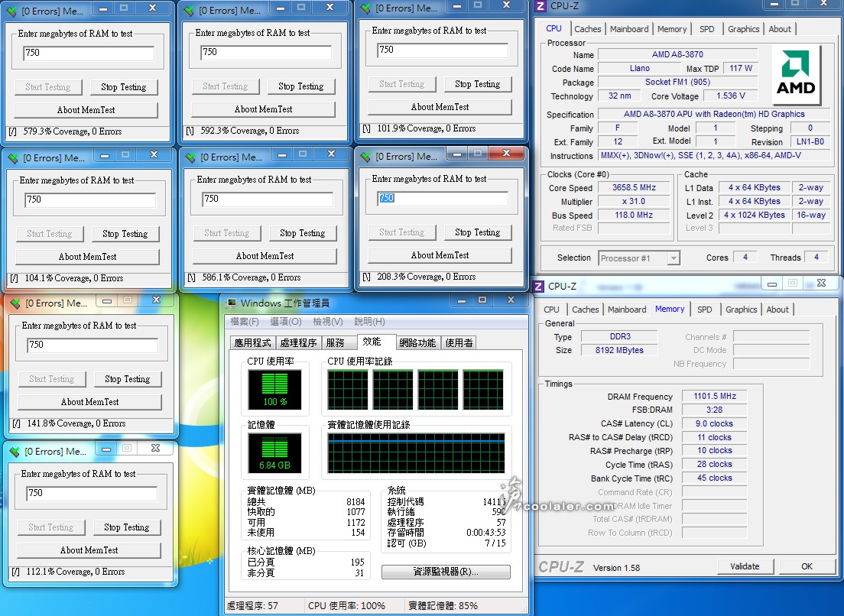Open the 說明(H) menu in Task Manager

[369, 322]
